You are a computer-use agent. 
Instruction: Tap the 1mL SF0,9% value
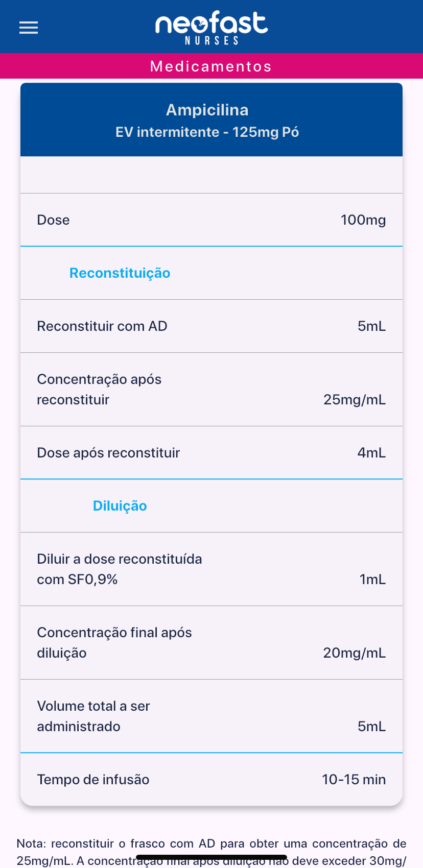tap(372, 580)
